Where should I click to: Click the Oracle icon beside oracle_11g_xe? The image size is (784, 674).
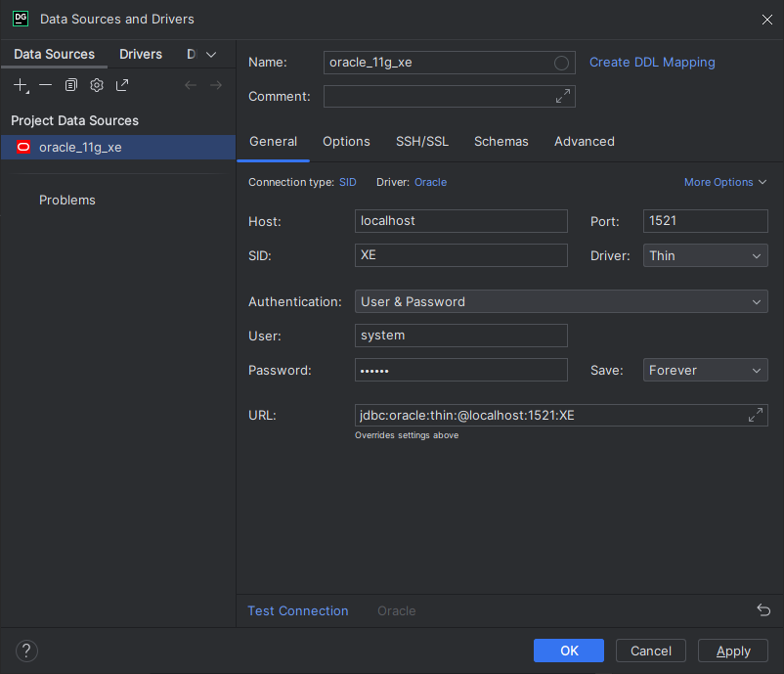click(x=23, y=147)
